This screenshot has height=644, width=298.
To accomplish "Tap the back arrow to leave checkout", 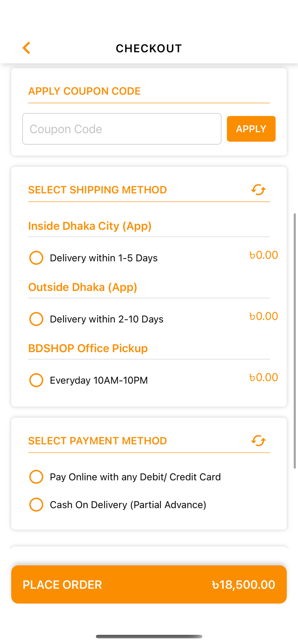I will 26,48.
